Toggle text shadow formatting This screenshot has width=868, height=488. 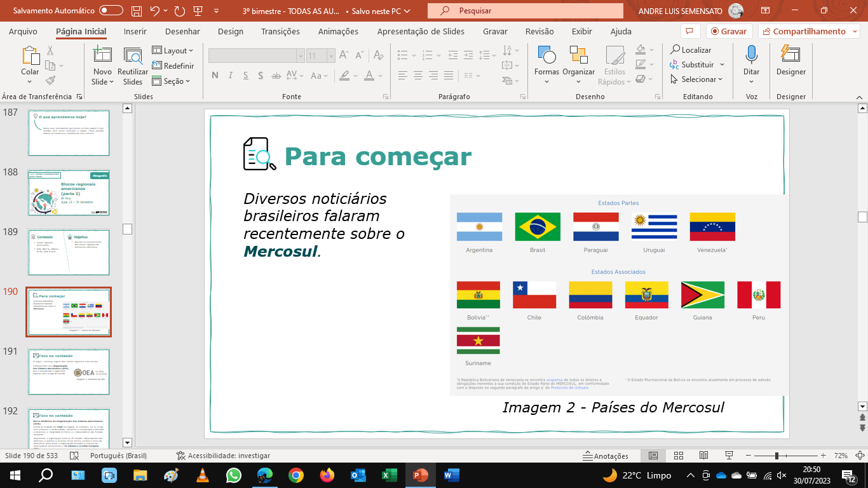[261, 76]
